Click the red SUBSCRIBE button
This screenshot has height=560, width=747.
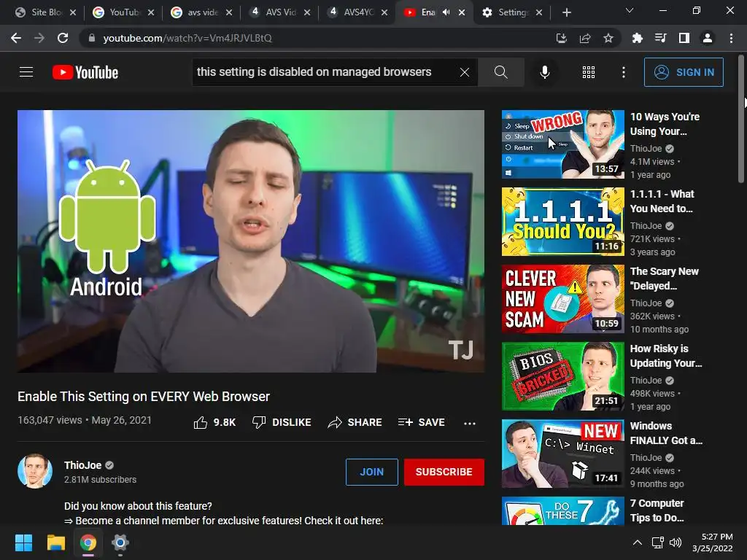(444, 472)
